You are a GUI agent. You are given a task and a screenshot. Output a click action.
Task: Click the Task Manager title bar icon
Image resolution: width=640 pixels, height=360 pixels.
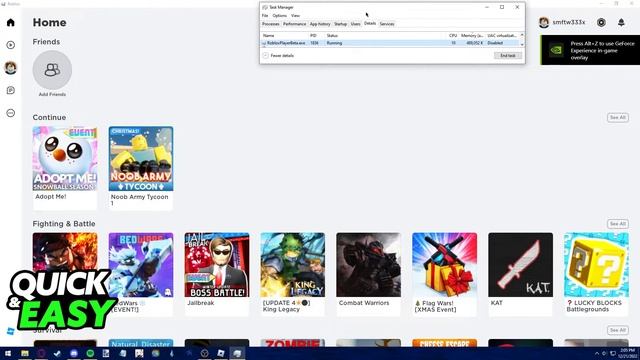[x=265, y=7]
